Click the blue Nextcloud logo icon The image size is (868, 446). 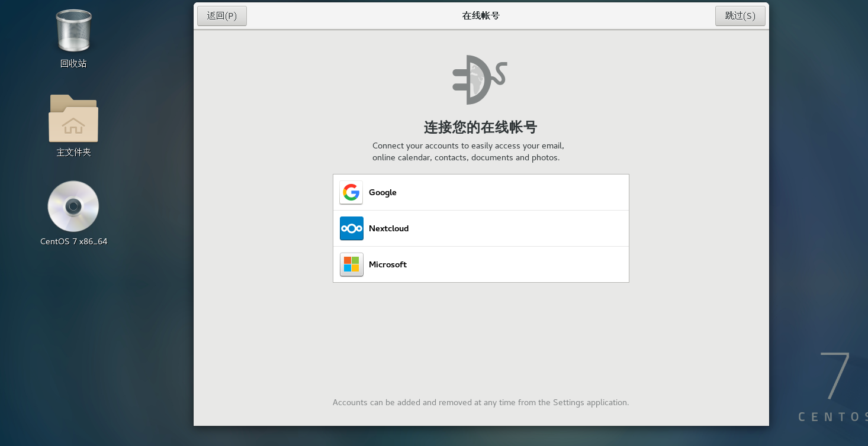[x=351, y=228]
